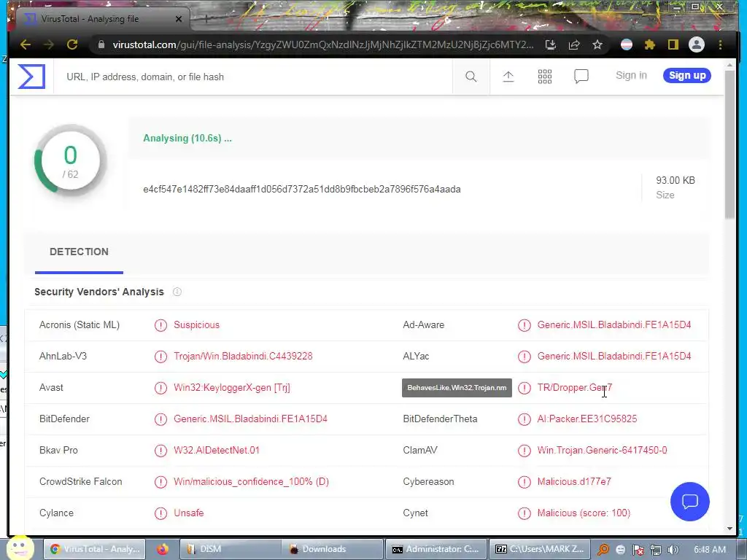Reload the VirusTotal page
The height and width of the screenshot is (560, 747).
pyautogui.click(x=72, y=44)
